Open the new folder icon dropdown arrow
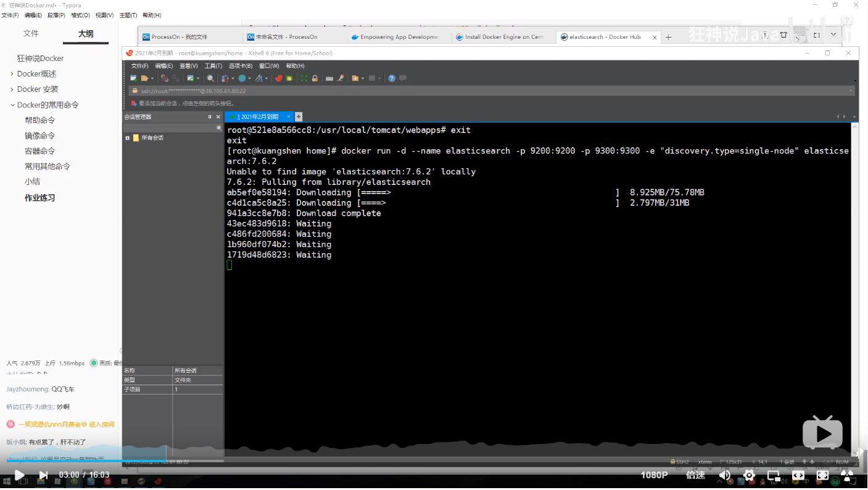Image resolution: width=868 pixels, height=490 pixels. (x=363, y=78)
